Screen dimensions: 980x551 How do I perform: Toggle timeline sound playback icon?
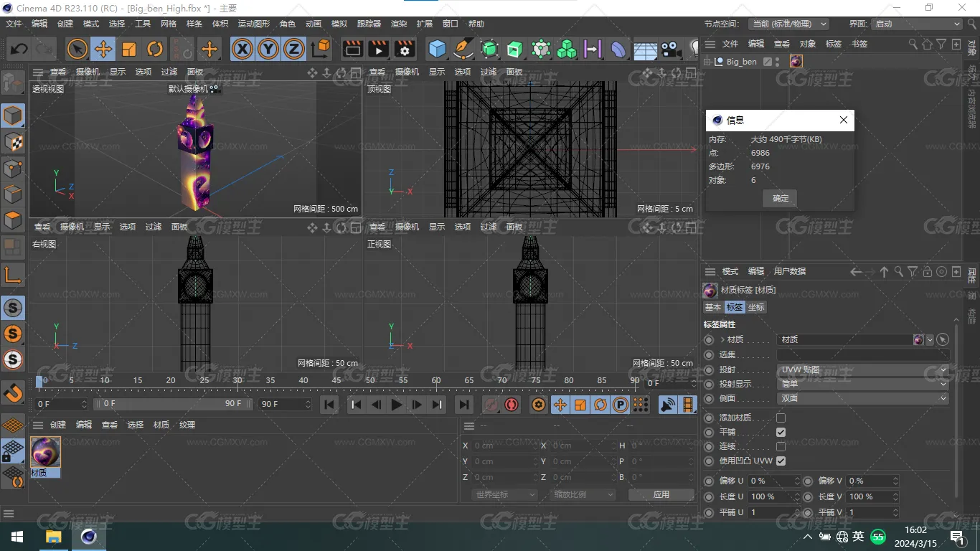668,405
